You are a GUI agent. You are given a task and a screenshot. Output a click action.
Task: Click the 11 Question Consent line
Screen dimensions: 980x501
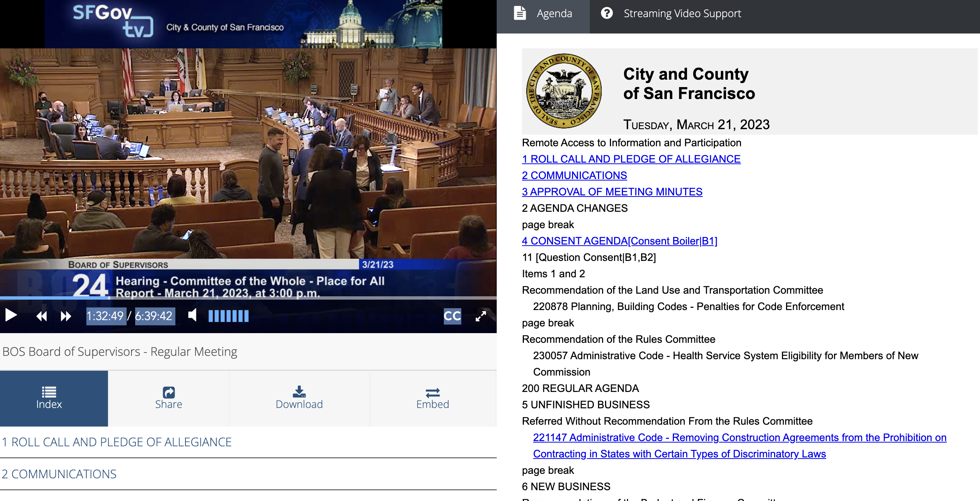(x=589, y=257)
